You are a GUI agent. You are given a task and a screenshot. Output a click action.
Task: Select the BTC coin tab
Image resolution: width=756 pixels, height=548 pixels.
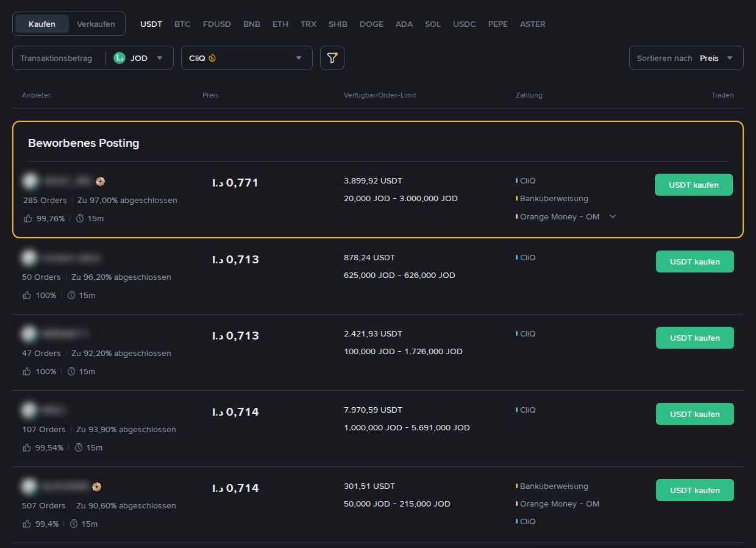tap(182, 24)
